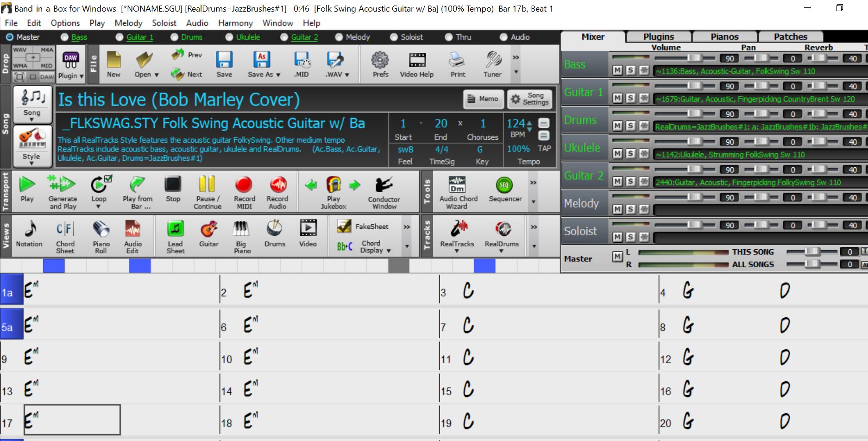The height and width of the screenshot is (441, 868).
Task: Click Record Audio
Action: [277, 192]
